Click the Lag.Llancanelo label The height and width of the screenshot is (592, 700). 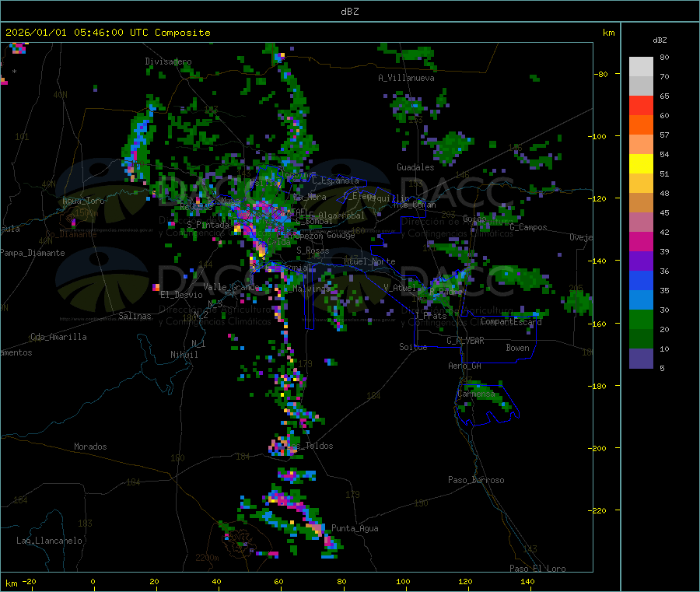point(49,541)
